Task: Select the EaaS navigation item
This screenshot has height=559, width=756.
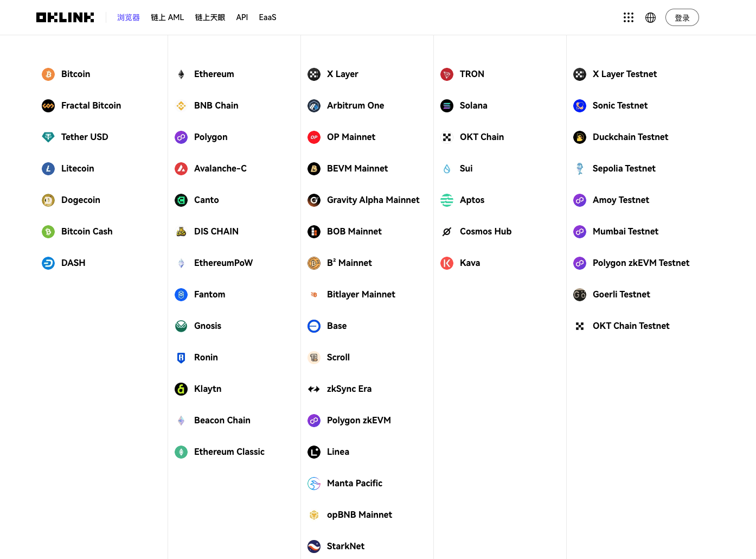Action: point(268,17)
